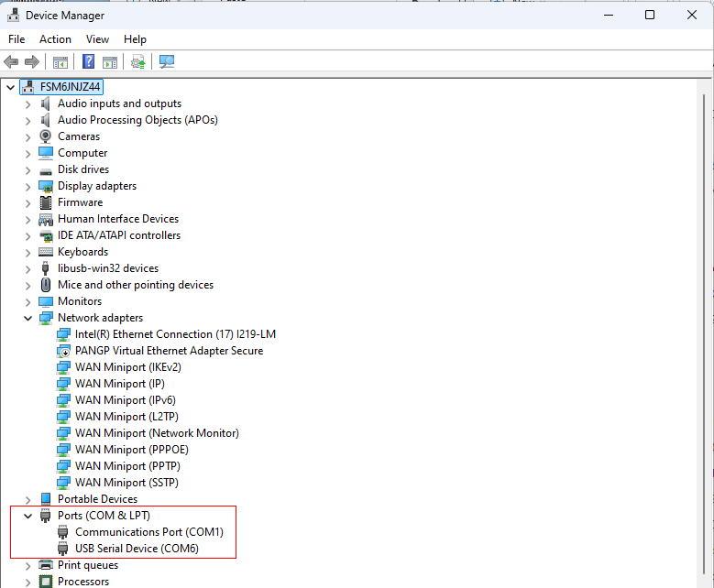Viewport: 714px width, 588px height.
Task: Scan for hardware changes using monitor icon
Action: (x=167, y=61)
